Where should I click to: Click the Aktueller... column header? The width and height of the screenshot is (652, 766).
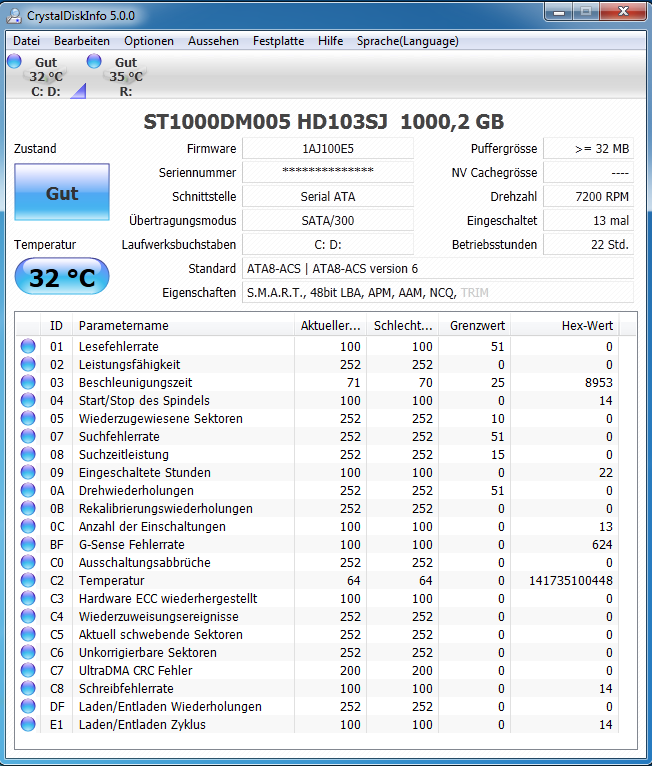pyautogui.click(x=330, y=325)
